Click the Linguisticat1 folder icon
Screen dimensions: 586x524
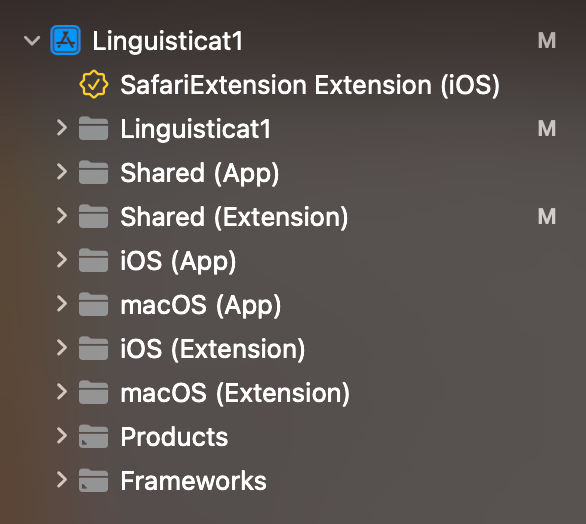pos(93,128)
